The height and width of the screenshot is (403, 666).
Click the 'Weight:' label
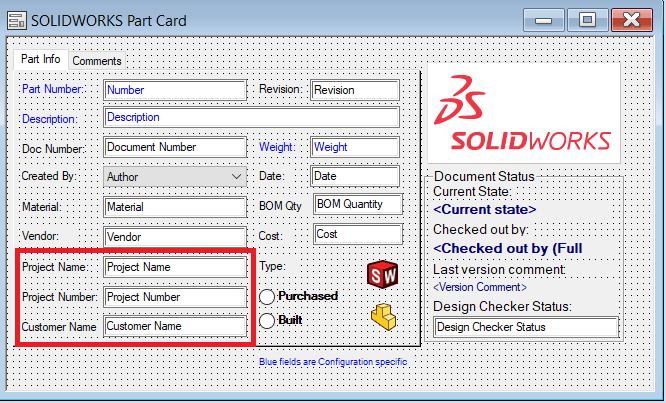(277, 147)
